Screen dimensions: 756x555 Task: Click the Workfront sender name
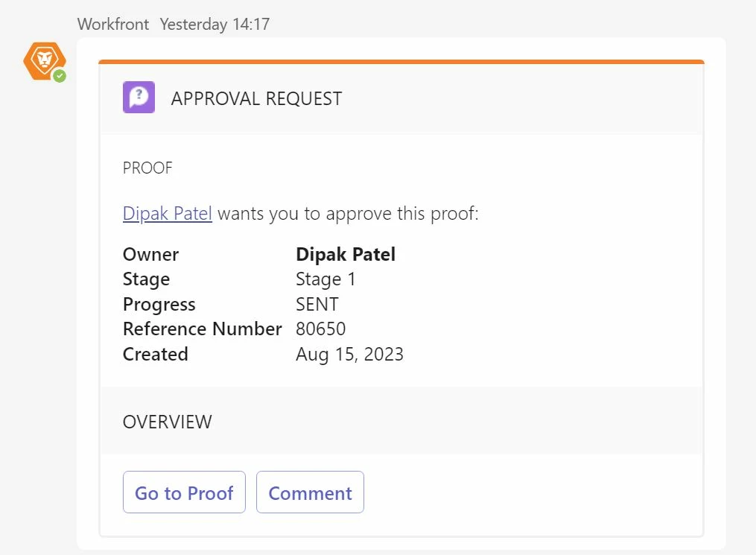tap(113, 24)
